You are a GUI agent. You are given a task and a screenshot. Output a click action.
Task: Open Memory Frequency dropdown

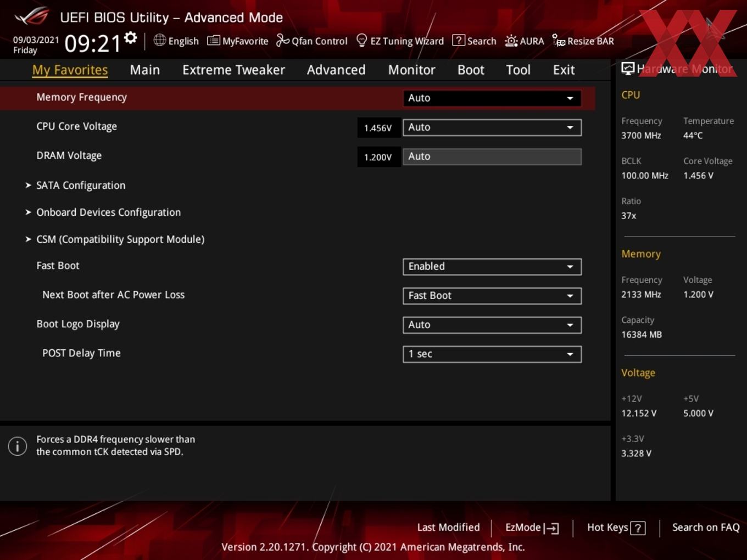point(492,98)
